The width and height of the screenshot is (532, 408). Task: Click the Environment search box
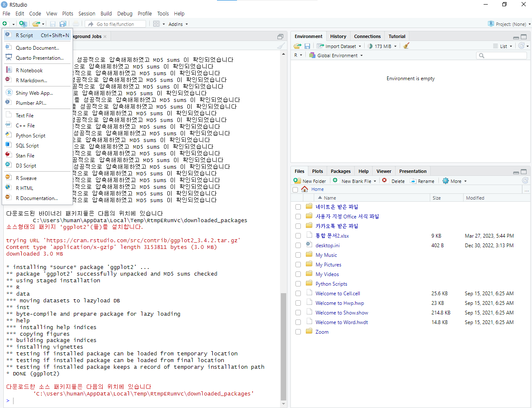pos(501,56)
